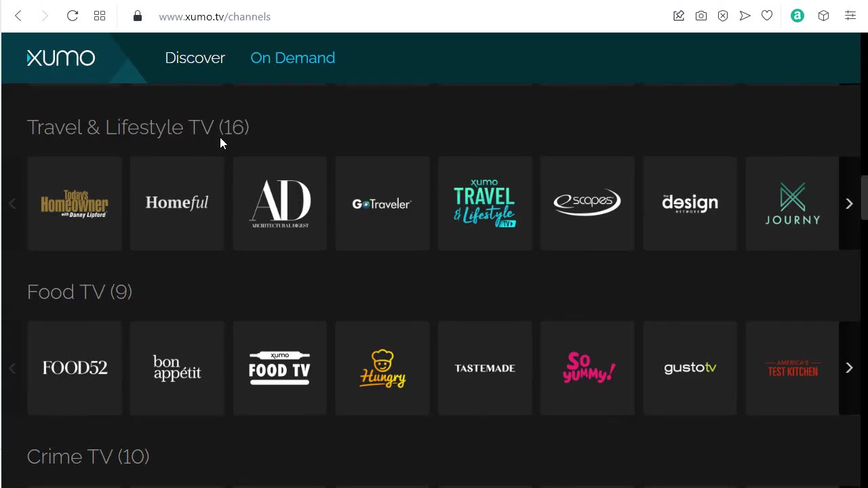Open the tab grid overview icon
Image resolution: width=868 pixels, height=488 pixels.
(100, 16)
